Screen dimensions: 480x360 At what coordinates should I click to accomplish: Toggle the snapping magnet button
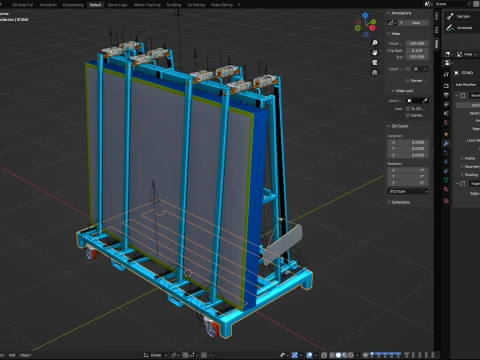coord(185,355)
